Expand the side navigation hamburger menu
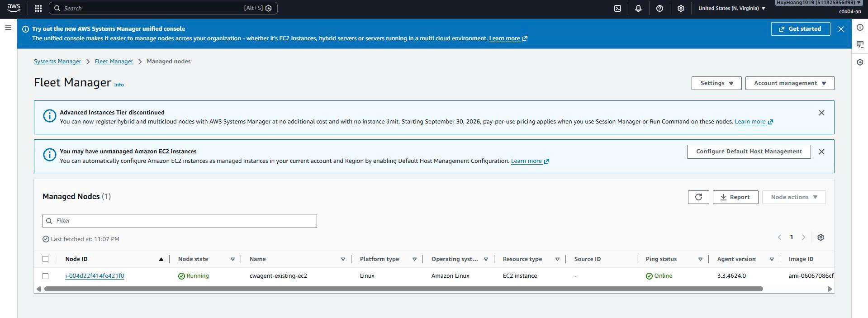868x318 pixels. pos(8,28)
